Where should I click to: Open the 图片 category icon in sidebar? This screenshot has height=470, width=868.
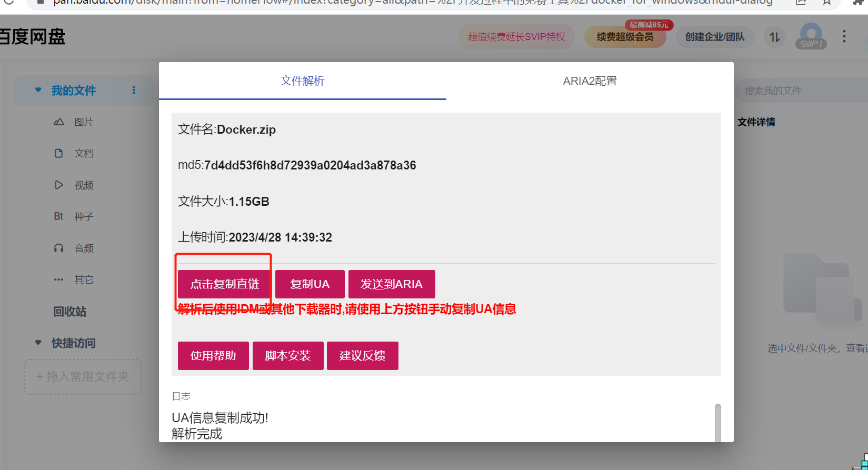pos(59,122)
